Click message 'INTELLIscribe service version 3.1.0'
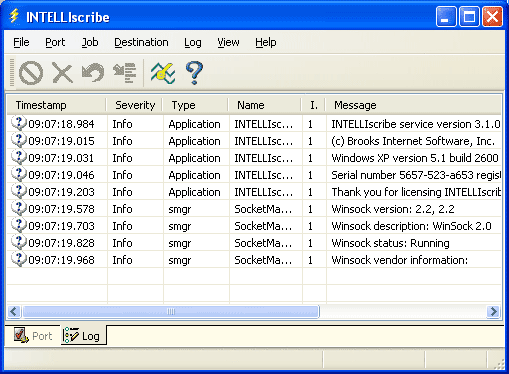Viewport: 509px width, 374px height. tap(416, 124)
